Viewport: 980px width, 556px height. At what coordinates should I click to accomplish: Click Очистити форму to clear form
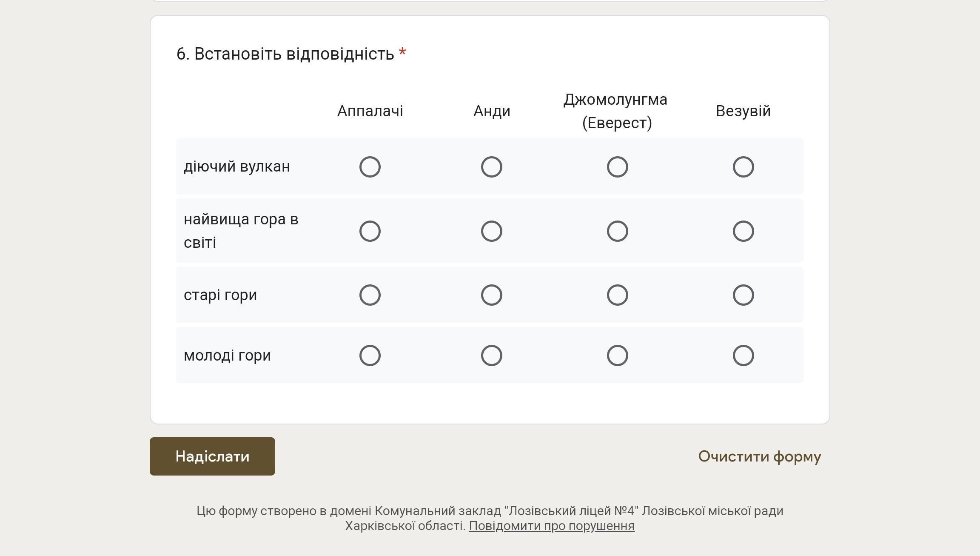click(x=759, y=456)
